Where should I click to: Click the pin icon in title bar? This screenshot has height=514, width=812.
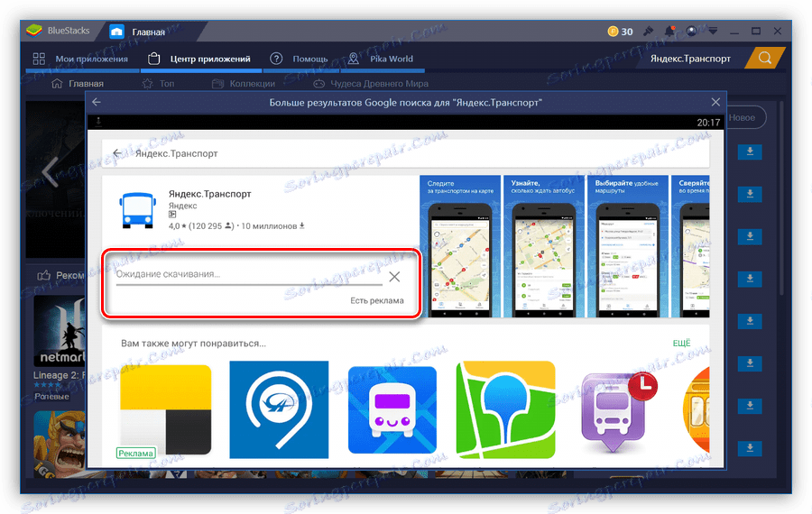648,31
